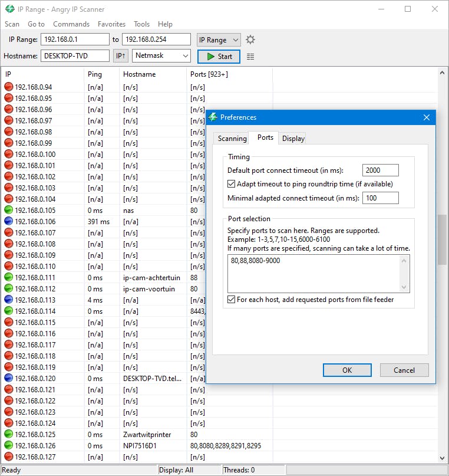
Task: Click blue status icon for 192.168.0.120
Action: [9, 378]
